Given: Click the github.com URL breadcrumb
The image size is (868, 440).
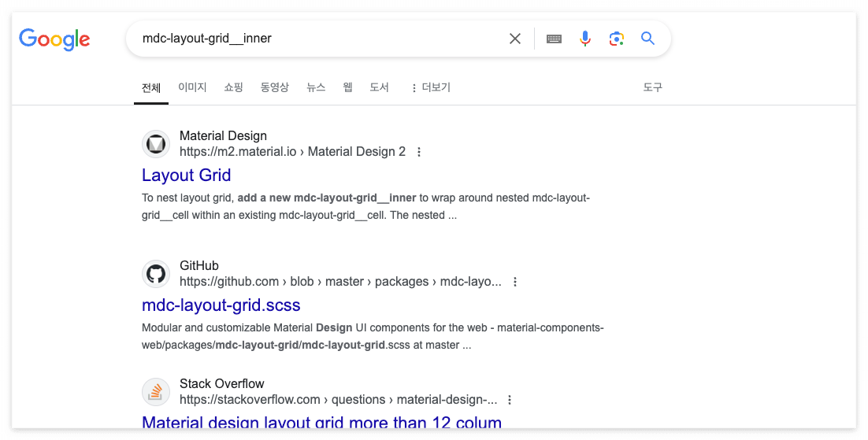Looking at the screenshot, I should coord(340,282).
